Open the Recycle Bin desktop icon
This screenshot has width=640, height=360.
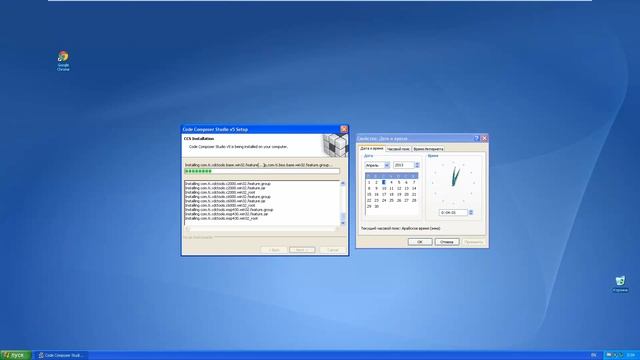(x=620, y=284)
